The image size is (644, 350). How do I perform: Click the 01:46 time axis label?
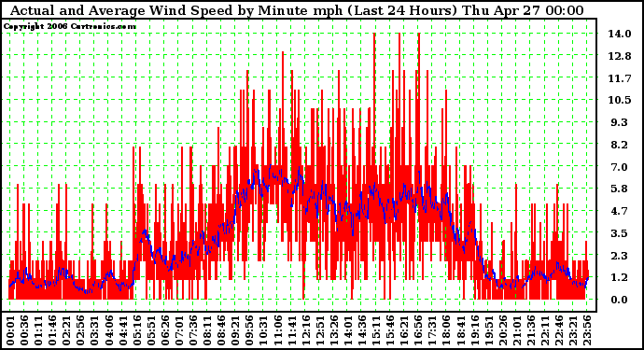pos(52,330)
